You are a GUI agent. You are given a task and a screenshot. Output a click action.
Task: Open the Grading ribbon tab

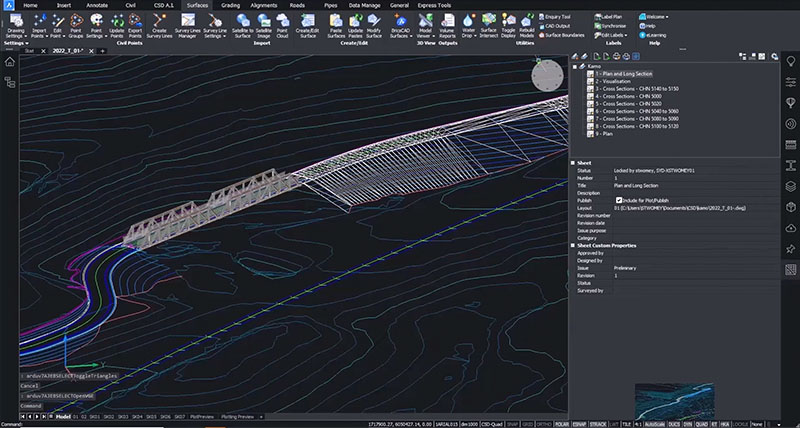pos(230,5)
